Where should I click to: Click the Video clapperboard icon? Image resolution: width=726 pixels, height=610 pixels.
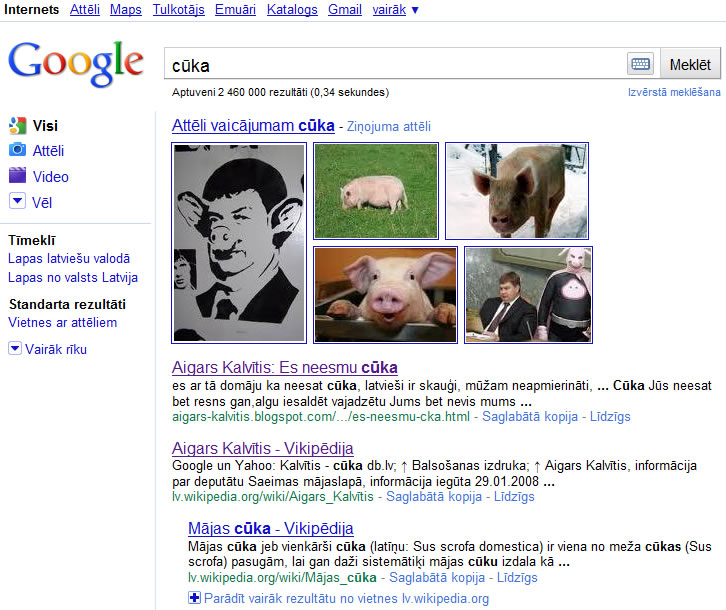click(x=17, y=176)
